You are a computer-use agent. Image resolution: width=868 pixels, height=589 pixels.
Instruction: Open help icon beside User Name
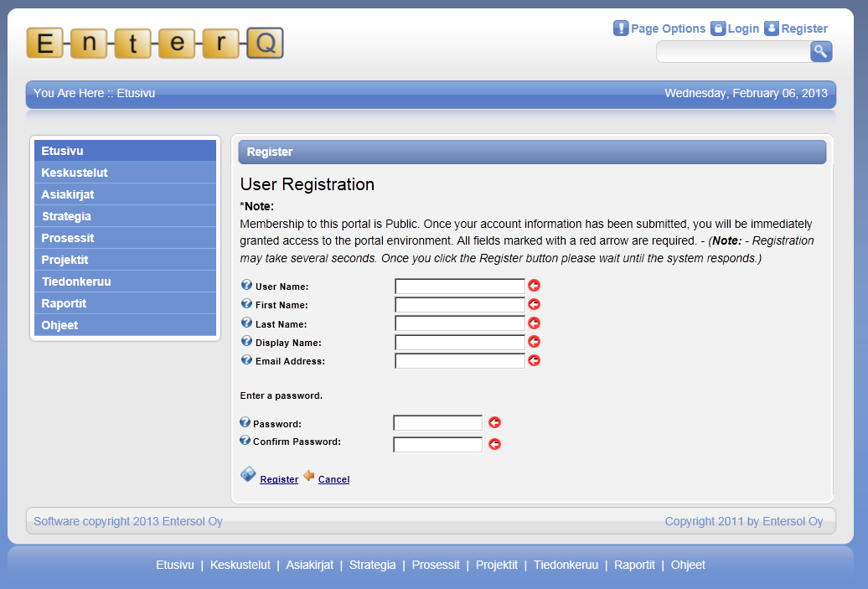(x=246, y=285)
